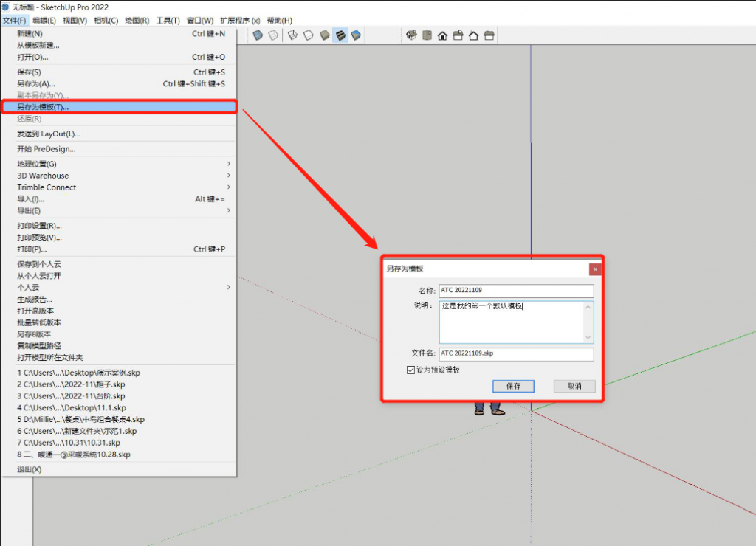The height and width of the screenshot is (546, 756).
Task: Choose 保存(S) menu entry
Action: (120, 72)
